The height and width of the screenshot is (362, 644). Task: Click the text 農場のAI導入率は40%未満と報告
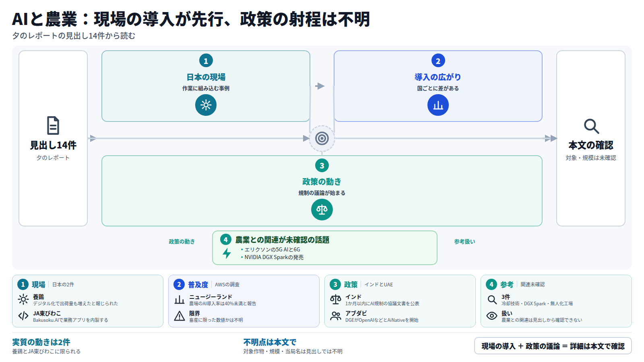[223, 304]
